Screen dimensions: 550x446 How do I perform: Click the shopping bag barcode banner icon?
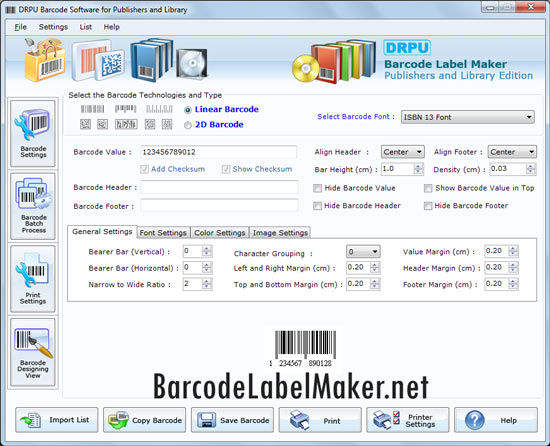45,60
